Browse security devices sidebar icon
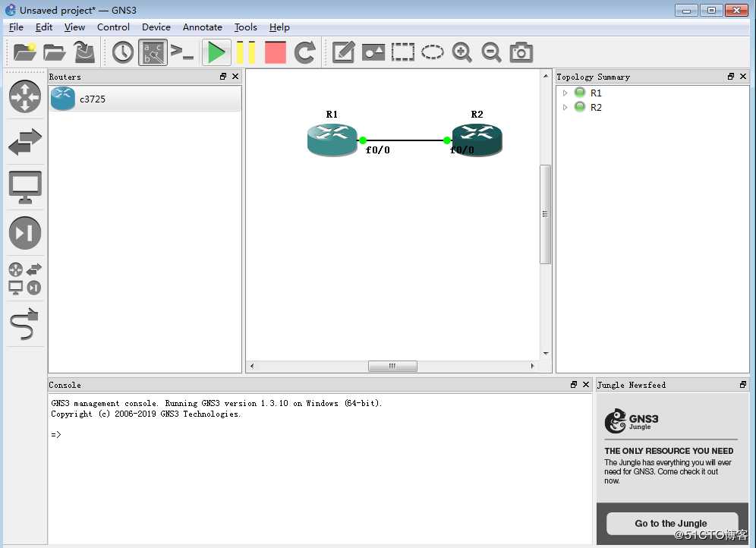756x548 pixels. click(25, 233)
